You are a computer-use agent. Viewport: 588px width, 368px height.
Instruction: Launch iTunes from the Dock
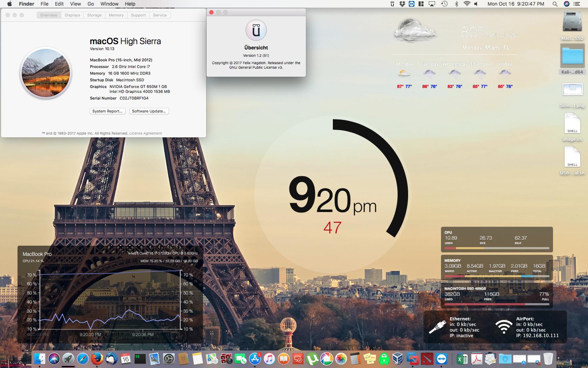pyautogui.click(x=269, y=359)
